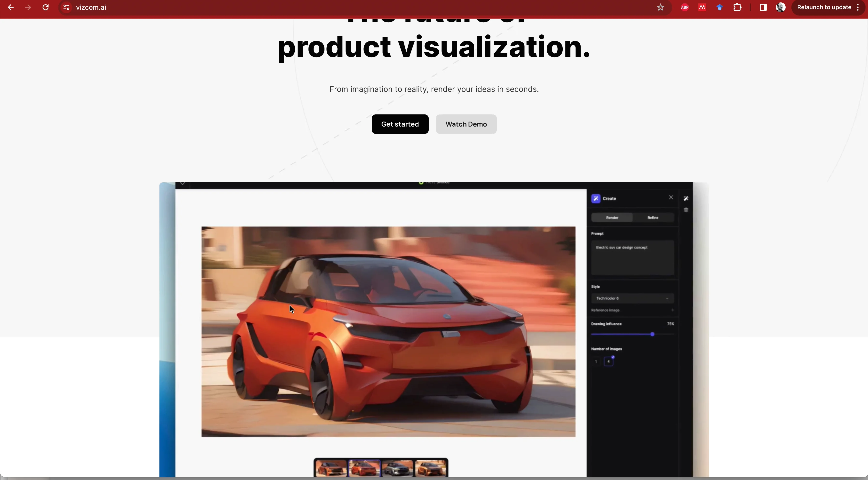This screenshot has width=868, height=480.
Task: Bookmark this page with the star icon
Action: tap(660, 8)
